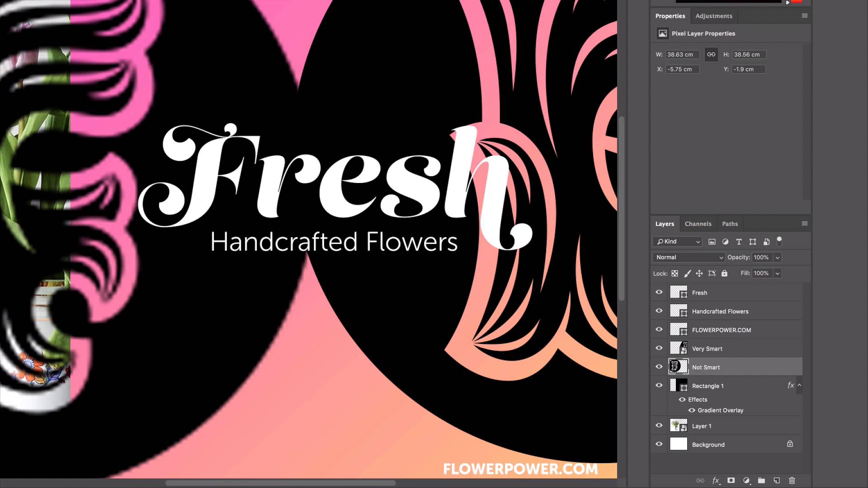Click the Opacity value field
868x488 pixels.
(762, 258)
